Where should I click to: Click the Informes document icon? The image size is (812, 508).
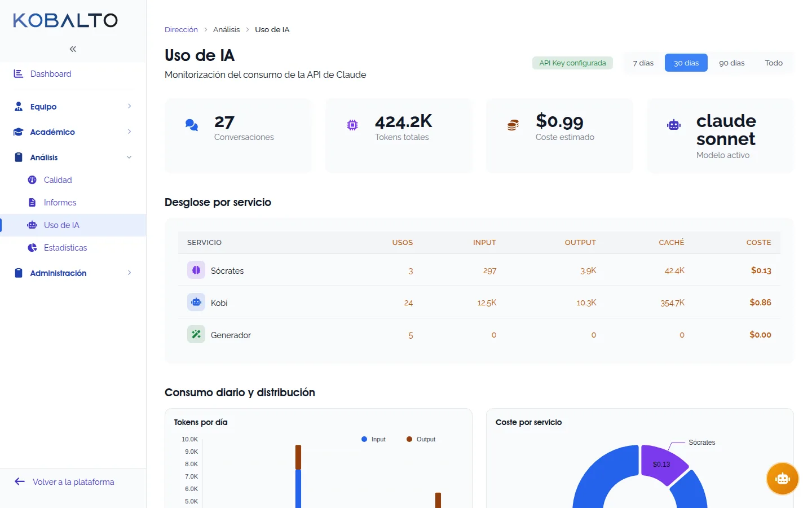click(32, 203)
